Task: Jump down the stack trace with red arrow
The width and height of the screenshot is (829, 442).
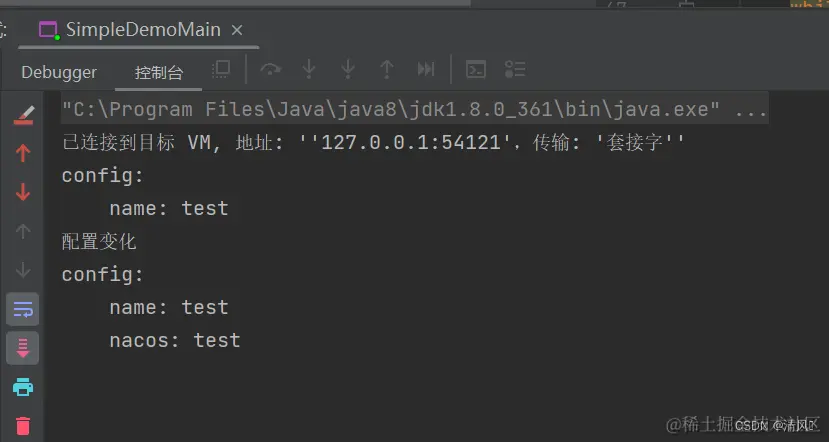Action: [23, 192]
